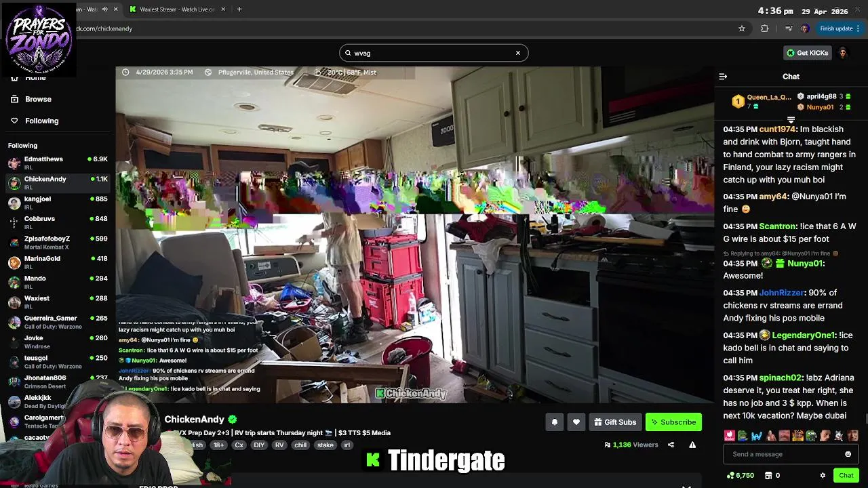Click username spinach02 in chat
The height and width of the screenshot is (488, 868).
click(x=780, y=378)
